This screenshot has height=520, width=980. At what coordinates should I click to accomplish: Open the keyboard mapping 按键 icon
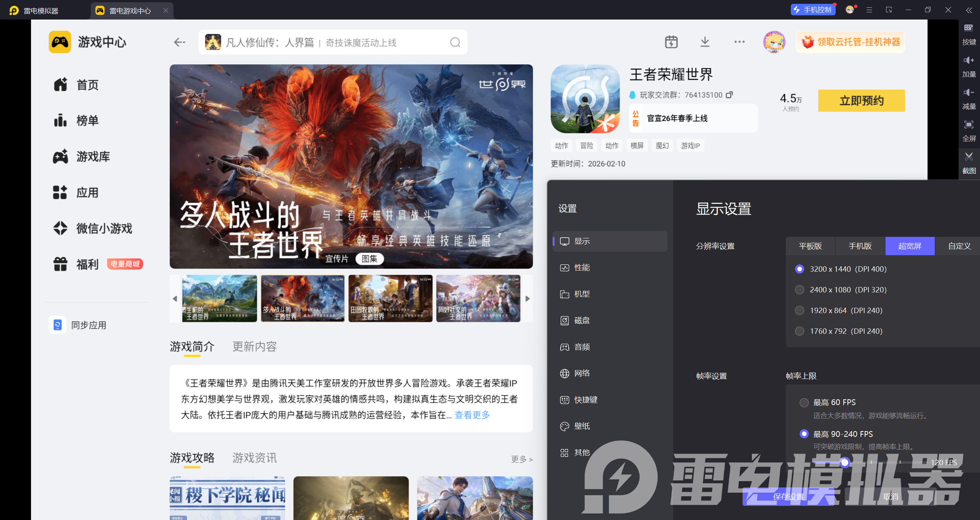click(x=969, y=28)
